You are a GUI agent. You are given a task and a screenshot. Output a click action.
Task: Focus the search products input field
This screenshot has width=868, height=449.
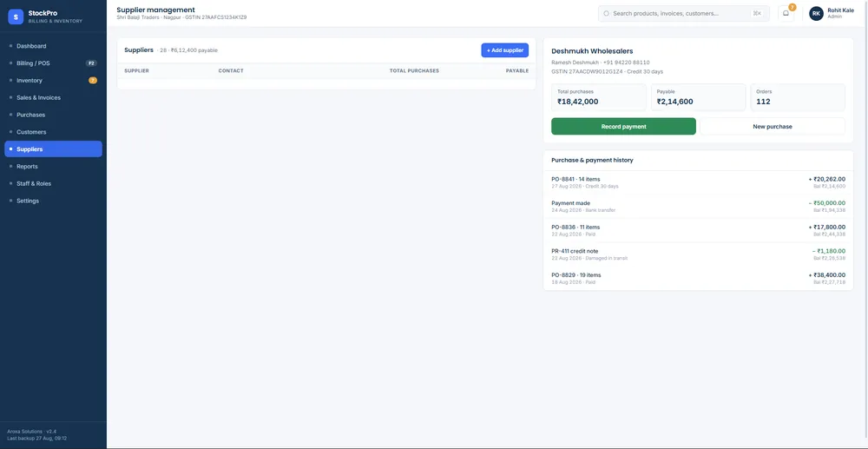[684, 13]
